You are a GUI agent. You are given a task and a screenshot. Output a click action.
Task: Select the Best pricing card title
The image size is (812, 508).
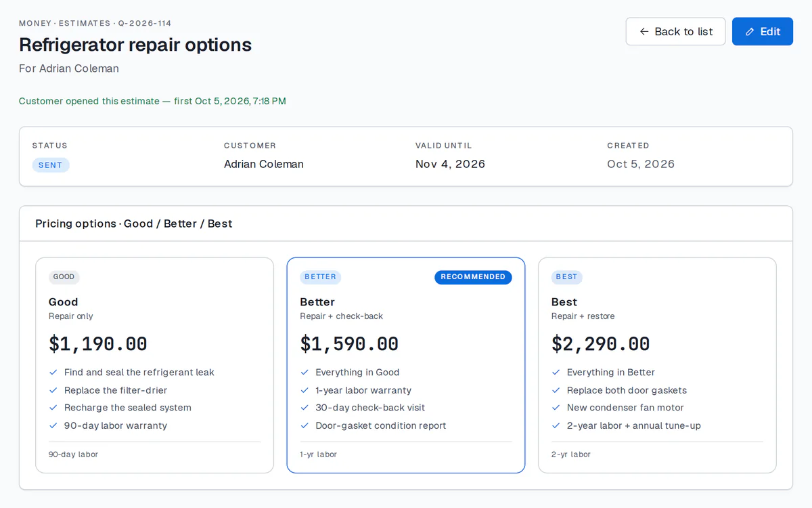(x=564, y=302)
